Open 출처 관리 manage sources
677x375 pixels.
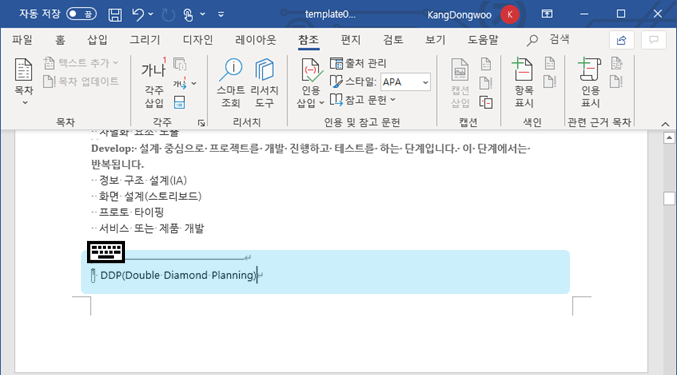pyautogui.click(x=358, y=63)
